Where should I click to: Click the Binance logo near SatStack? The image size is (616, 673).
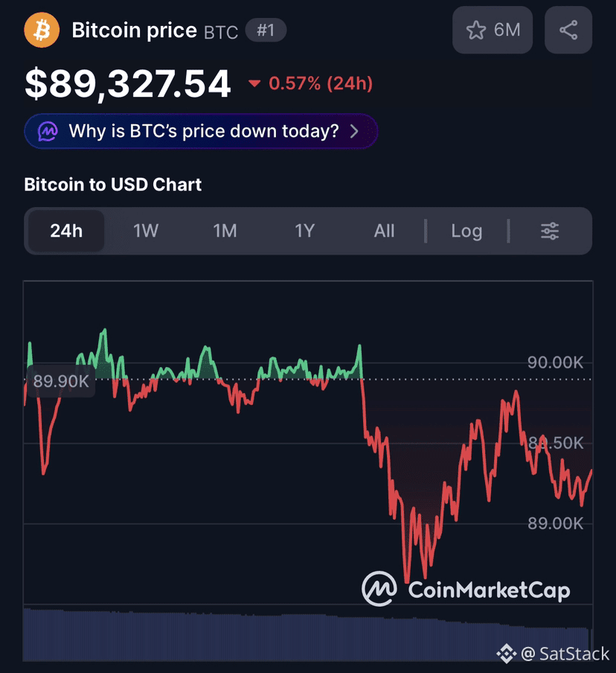pyautogui.click(x=506, y=653)
